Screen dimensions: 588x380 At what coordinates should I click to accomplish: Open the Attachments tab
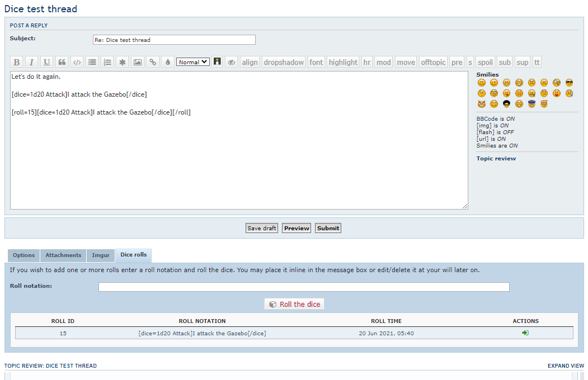click(x=63, y=255)
